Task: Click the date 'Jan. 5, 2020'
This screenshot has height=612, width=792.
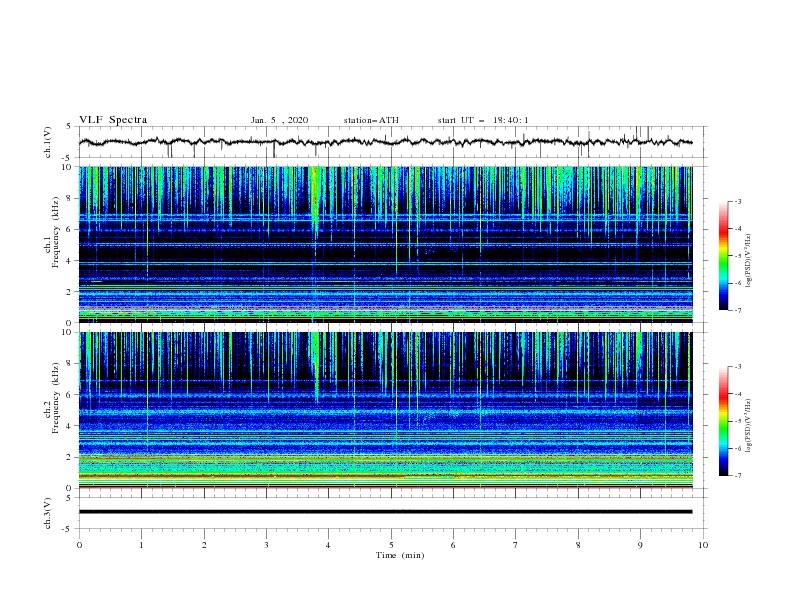Action: (x=279, y=120)
